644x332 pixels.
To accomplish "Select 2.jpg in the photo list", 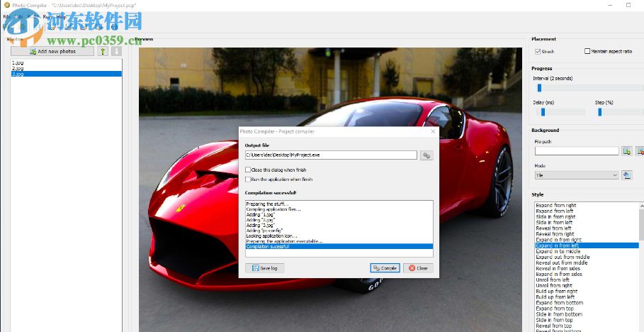I will click(67, 68).
